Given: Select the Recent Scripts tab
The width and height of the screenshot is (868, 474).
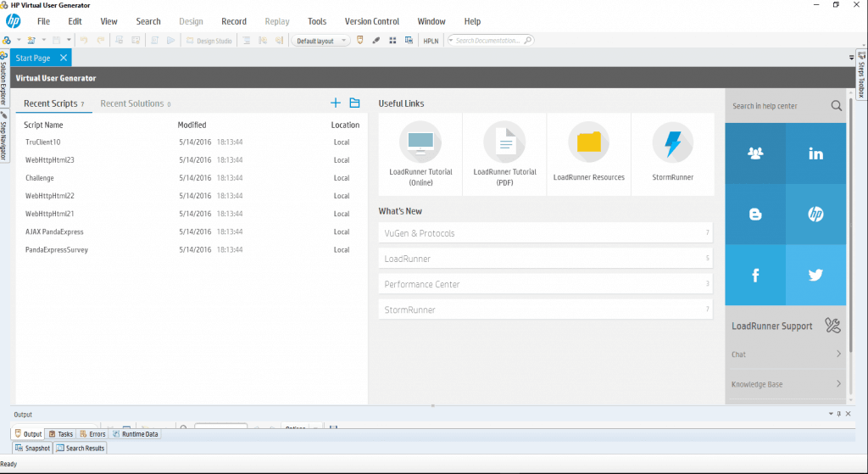Looking at the screenshot, I should pos(53,103).
